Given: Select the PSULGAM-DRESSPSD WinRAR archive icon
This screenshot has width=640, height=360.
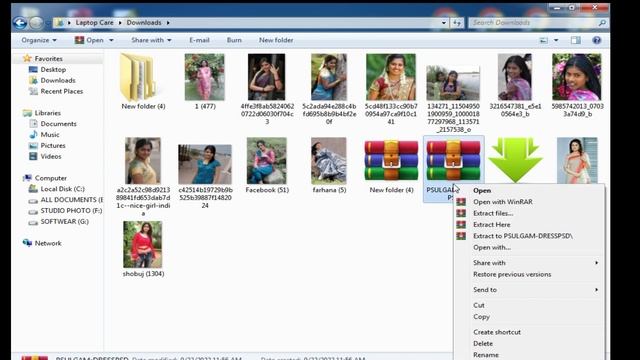Looking at the screenshot, I should click(x=453, y=160).
